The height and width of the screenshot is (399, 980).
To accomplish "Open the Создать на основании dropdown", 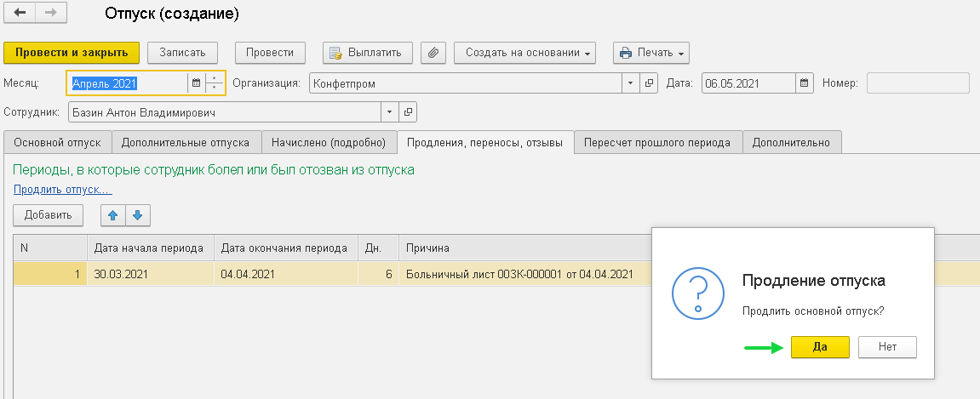I will (x=524, y=53).
